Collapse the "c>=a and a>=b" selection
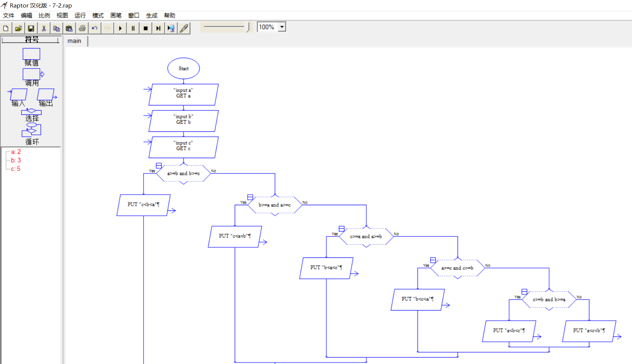 click(341, 228)
